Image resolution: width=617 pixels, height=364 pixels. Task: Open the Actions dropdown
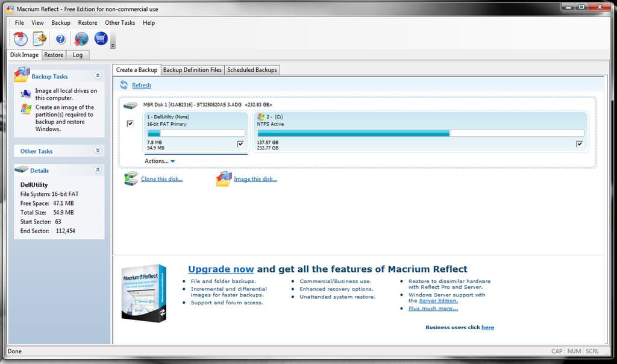click(159, 161)
